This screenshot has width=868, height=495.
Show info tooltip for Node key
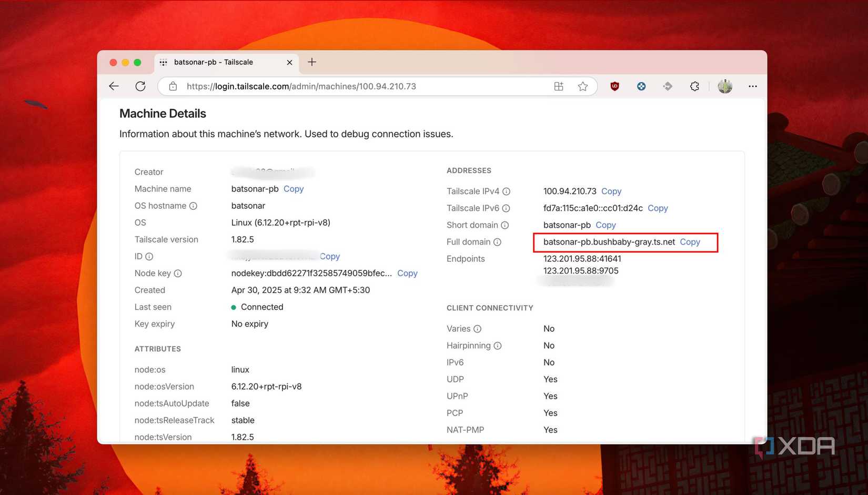[178, 274]
